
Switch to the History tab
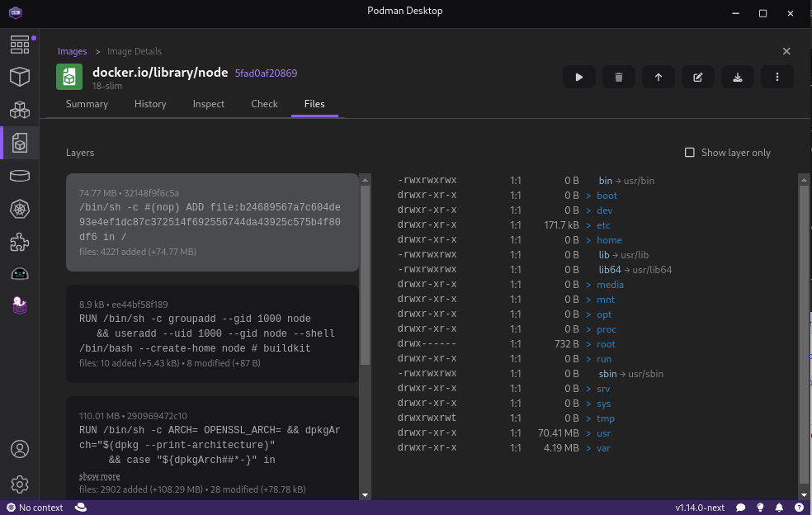point(150,104)
